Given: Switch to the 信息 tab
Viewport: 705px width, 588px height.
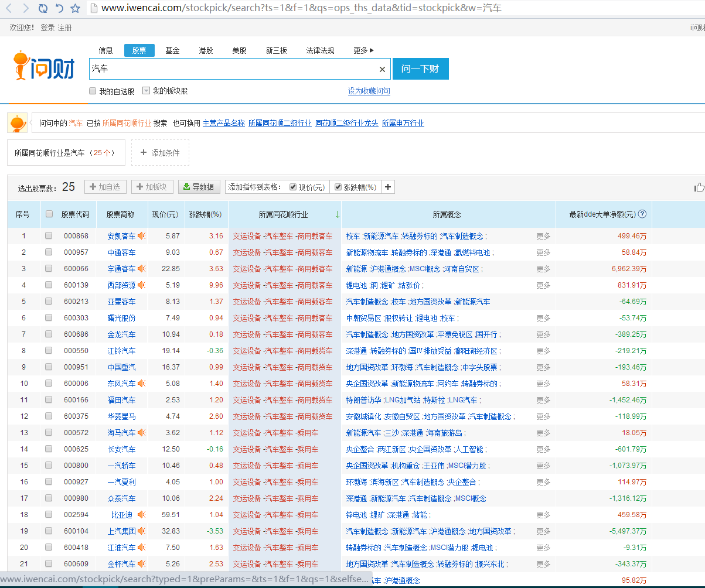Looking at the screenshot, I should point(105,50).
